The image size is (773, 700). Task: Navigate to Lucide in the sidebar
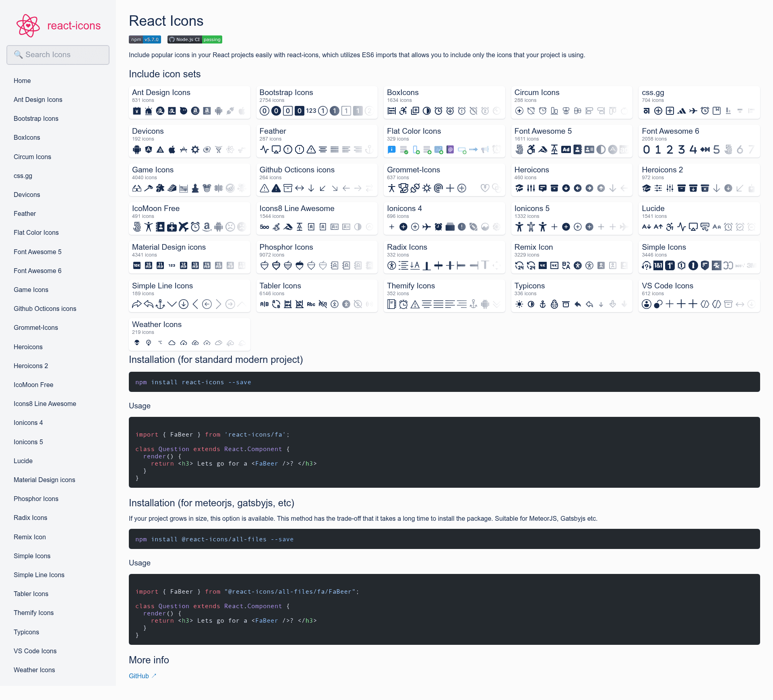tap(23, 461)
